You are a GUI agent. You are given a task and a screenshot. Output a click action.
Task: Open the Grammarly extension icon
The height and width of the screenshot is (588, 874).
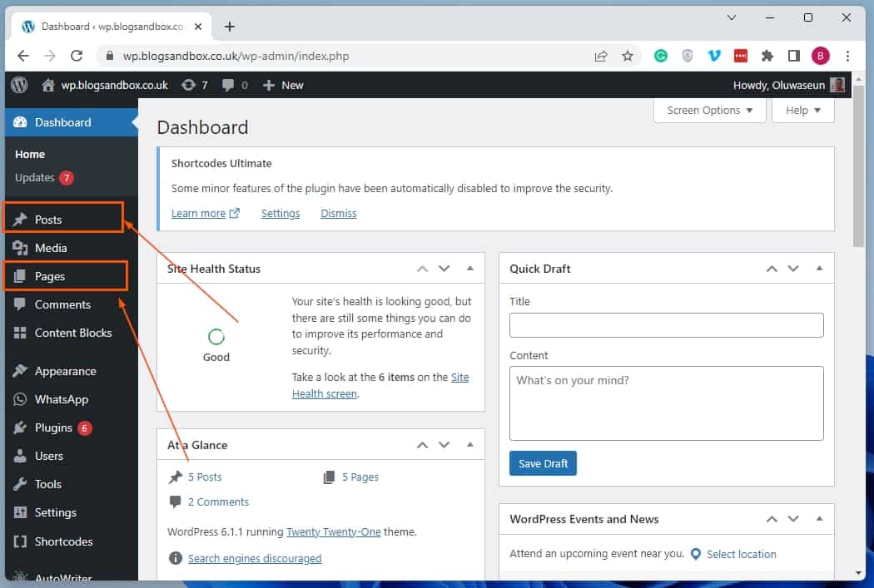[661, 56]
